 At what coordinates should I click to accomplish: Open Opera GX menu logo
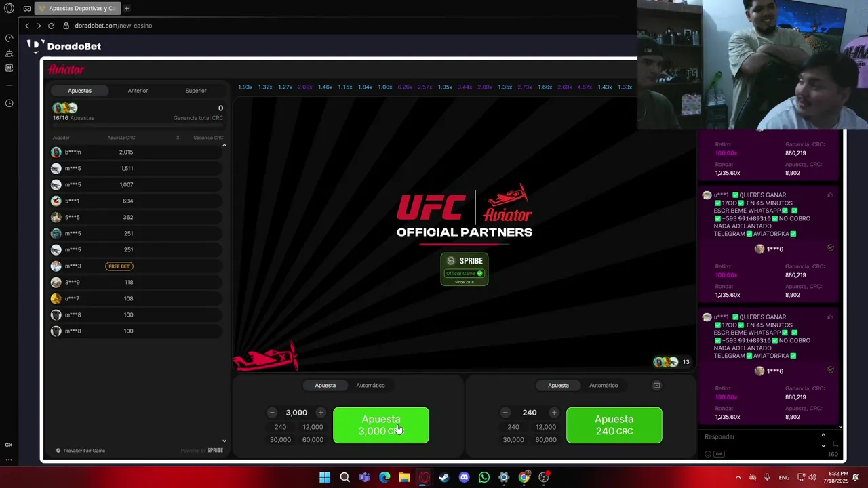[9, 8]
